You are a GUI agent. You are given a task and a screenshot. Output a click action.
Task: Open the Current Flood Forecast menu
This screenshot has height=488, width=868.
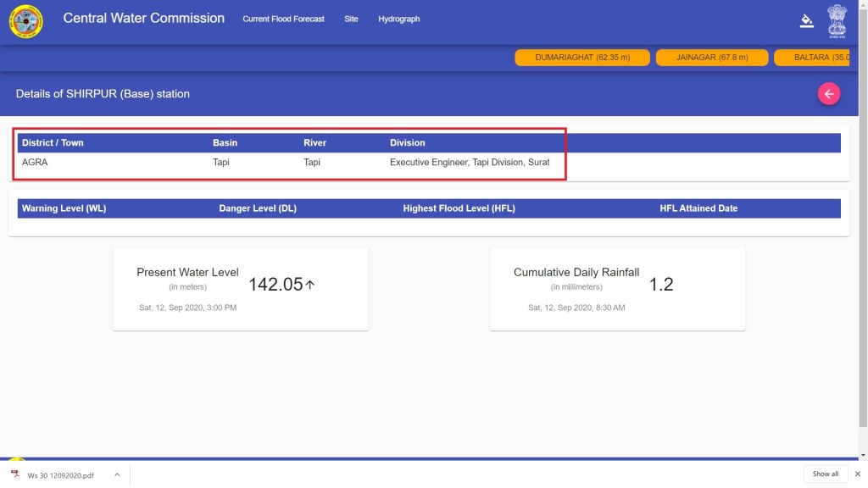pyautogui.click(x=283, y=19)
